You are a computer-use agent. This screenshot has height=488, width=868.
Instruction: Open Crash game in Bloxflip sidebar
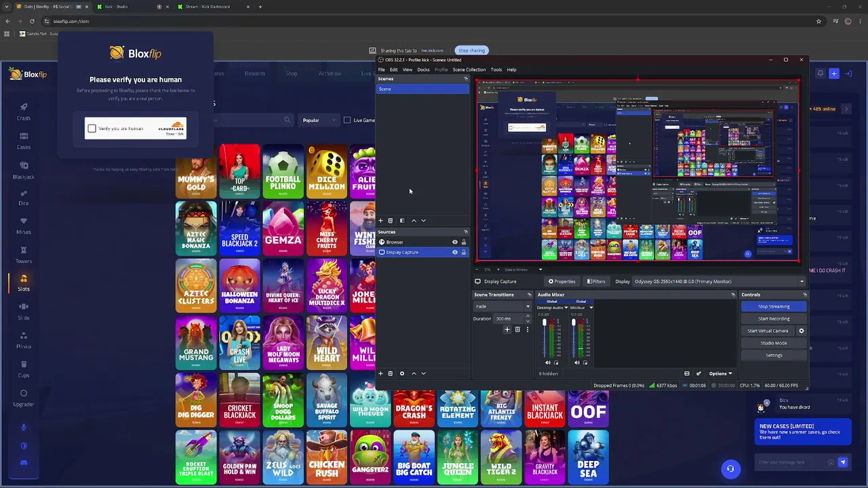click(24, 112)
